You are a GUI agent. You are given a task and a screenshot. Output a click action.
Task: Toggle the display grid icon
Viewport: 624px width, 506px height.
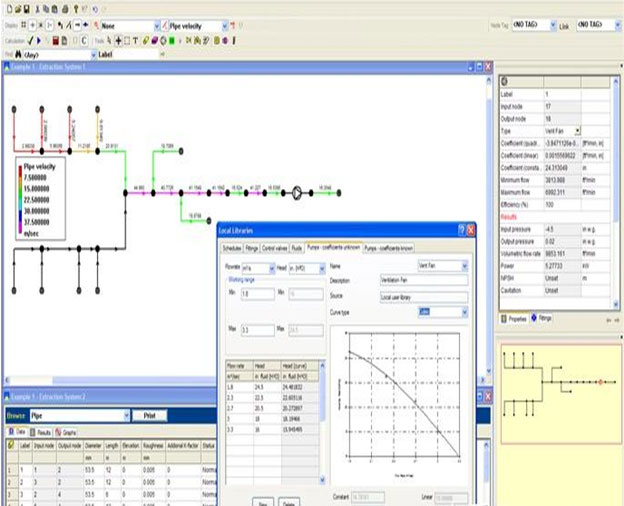[22, 23]
